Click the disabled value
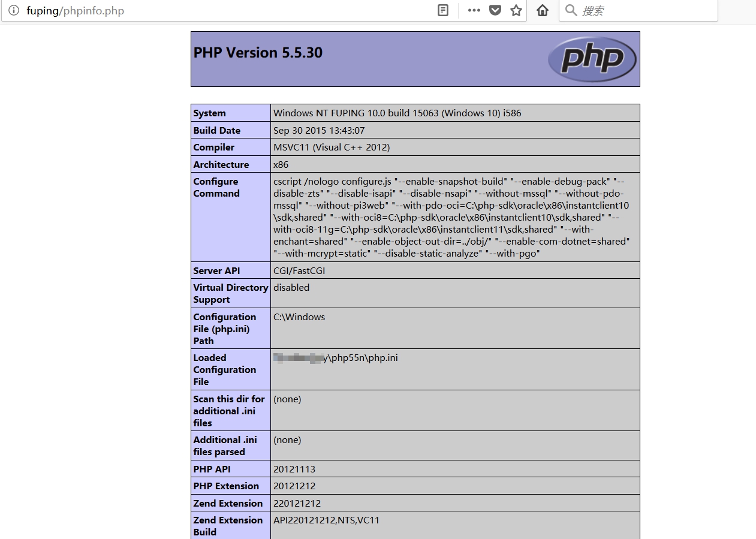Image resolution: width=756 pixels, height=539 pixels. tap(291, 287)
